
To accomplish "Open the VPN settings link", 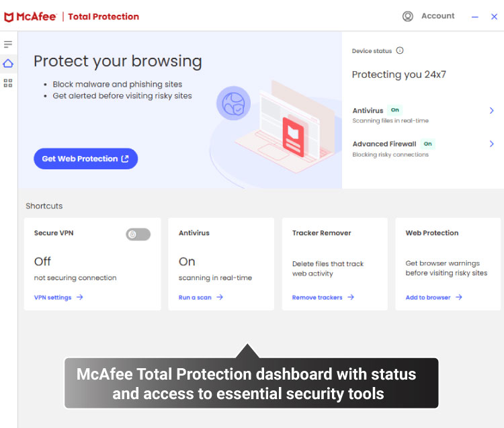I will point(52,297).
